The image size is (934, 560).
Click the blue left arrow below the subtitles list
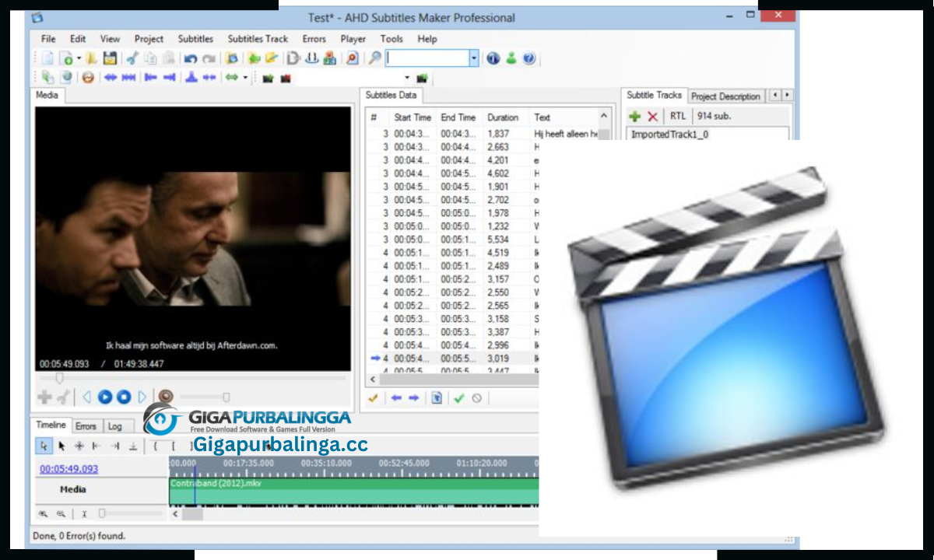[396, 398]
